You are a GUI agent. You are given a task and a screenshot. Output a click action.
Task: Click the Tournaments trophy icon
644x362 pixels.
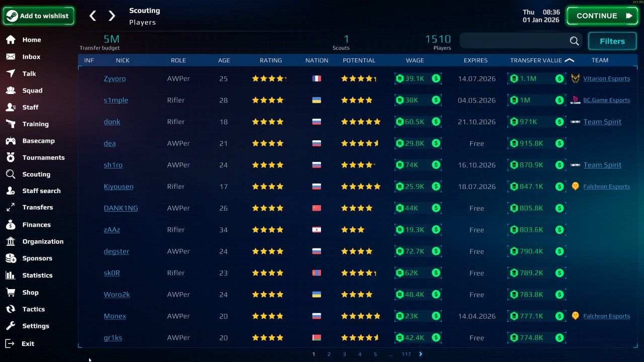11,157
